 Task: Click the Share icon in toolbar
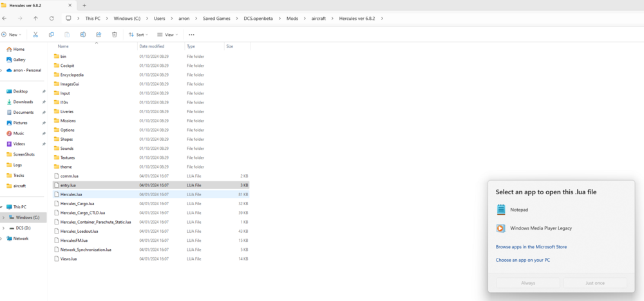99,35
